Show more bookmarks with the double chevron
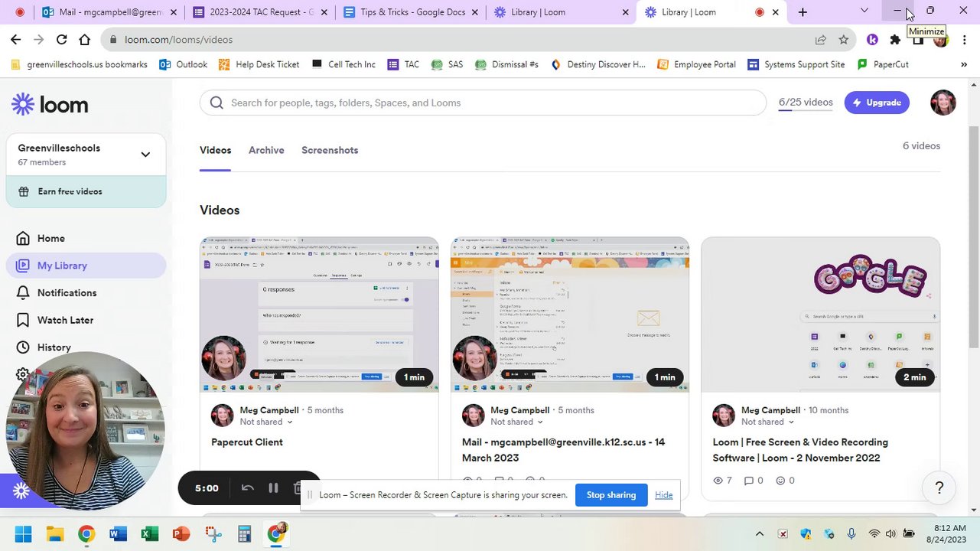 (x=963, y=65)
